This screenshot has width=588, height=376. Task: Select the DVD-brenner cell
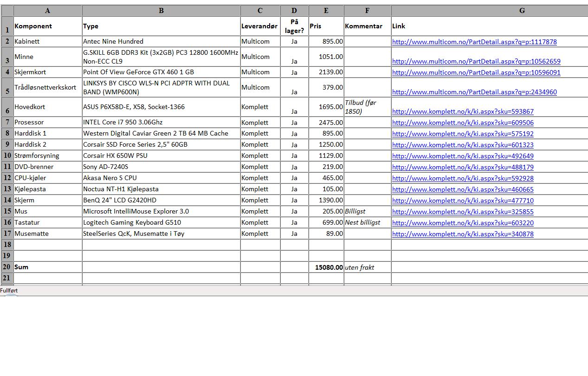point(48,167)
